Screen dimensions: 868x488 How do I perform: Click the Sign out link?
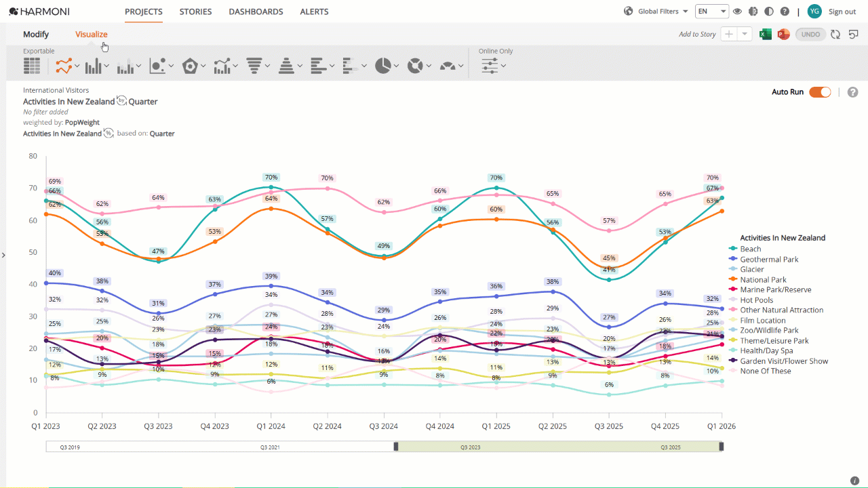tap(842, 12)
